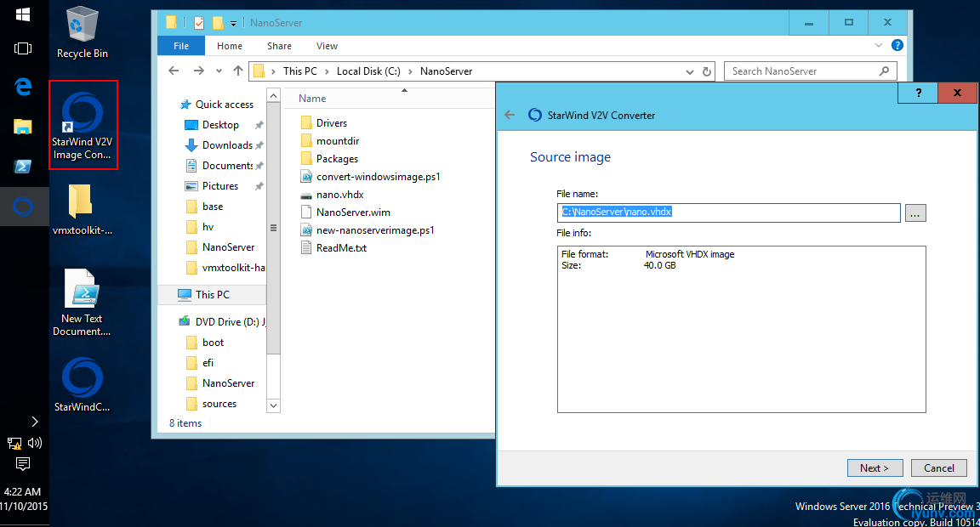Click Next to continue the conversion

(x=874, y=467)
